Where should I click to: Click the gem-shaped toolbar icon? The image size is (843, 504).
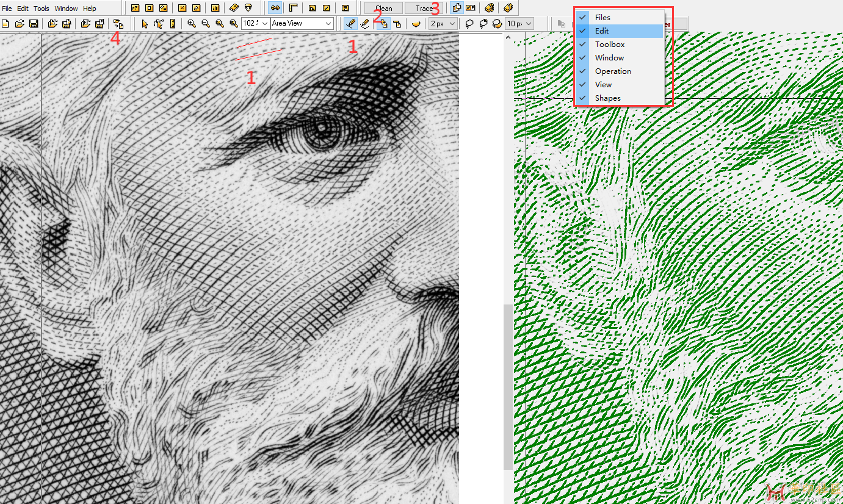click(248, 8)
